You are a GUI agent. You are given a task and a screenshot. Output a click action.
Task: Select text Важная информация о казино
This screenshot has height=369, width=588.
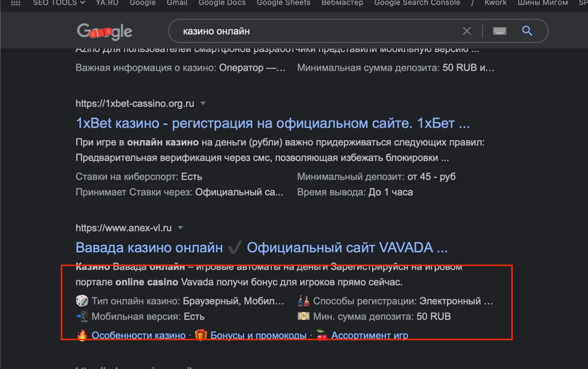pyautogui.click(x=146, y=68)
